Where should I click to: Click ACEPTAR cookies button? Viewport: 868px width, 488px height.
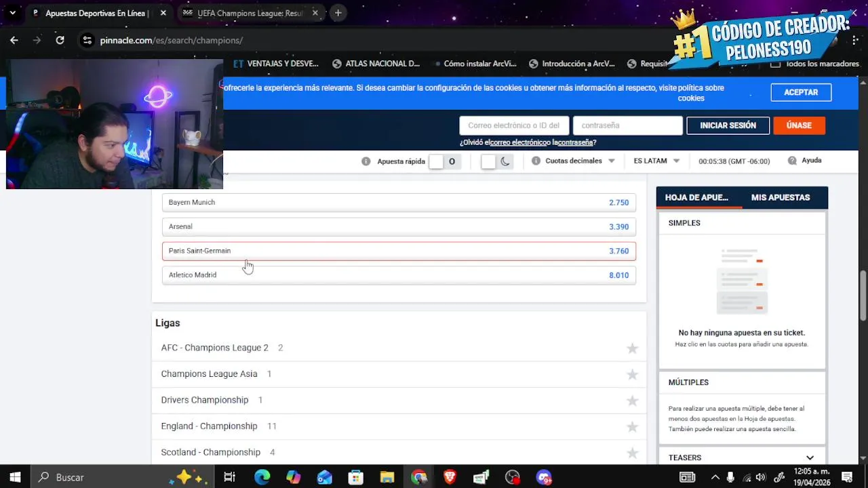click(801, 92)
